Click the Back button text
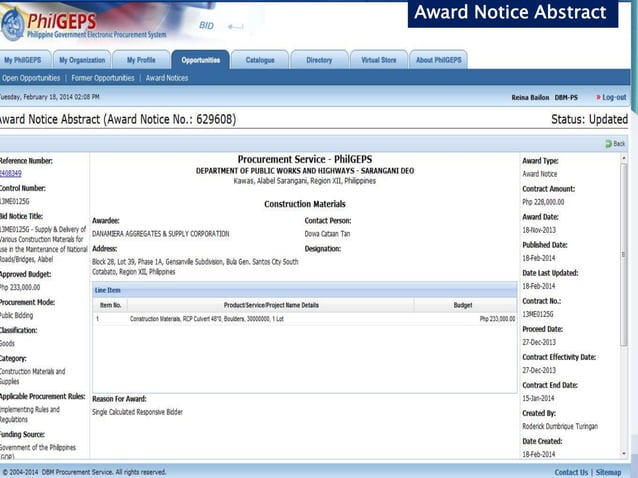The height and width of the screenshot is (478, 638). click(619, 144)
